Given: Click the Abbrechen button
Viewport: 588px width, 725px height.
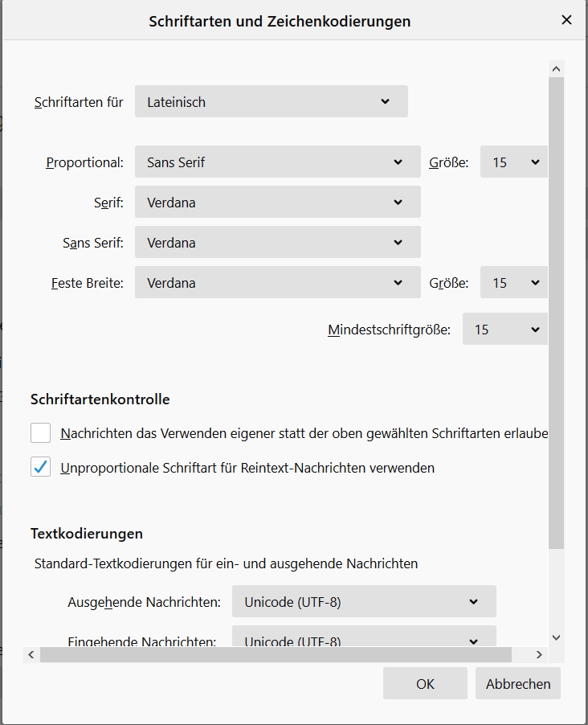Looking at the screenshot, I should pyautogui.click(x=518, y=684).
